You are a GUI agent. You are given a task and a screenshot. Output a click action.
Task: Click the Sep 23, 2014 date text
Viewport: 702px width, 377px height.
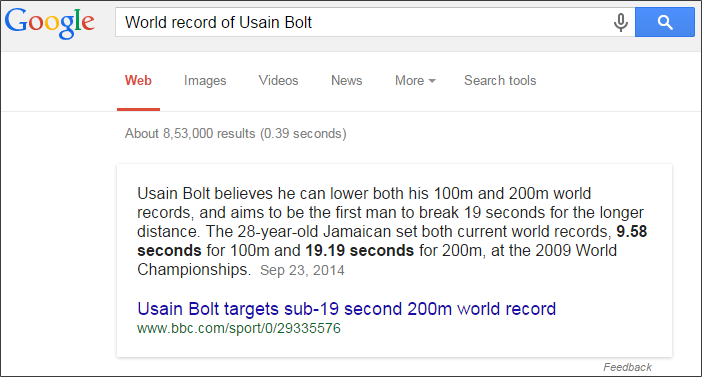(302, 270)
